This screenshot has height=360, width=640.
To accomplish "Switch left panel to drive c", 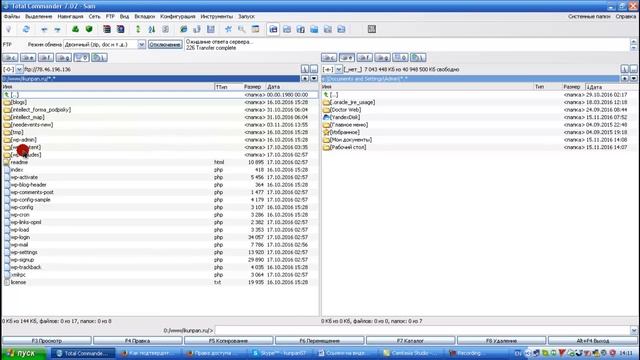I will pos(10,58).
